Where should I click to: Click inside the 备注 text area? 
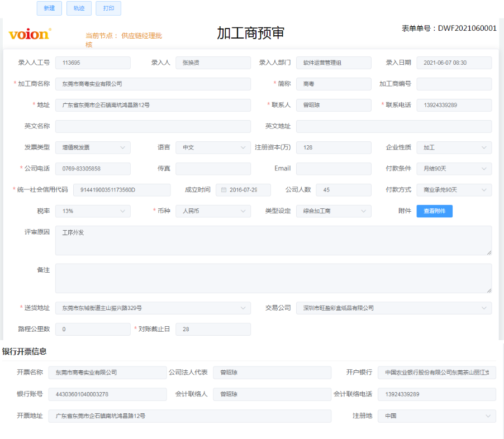pyautogui.click(x=274, y=278)
